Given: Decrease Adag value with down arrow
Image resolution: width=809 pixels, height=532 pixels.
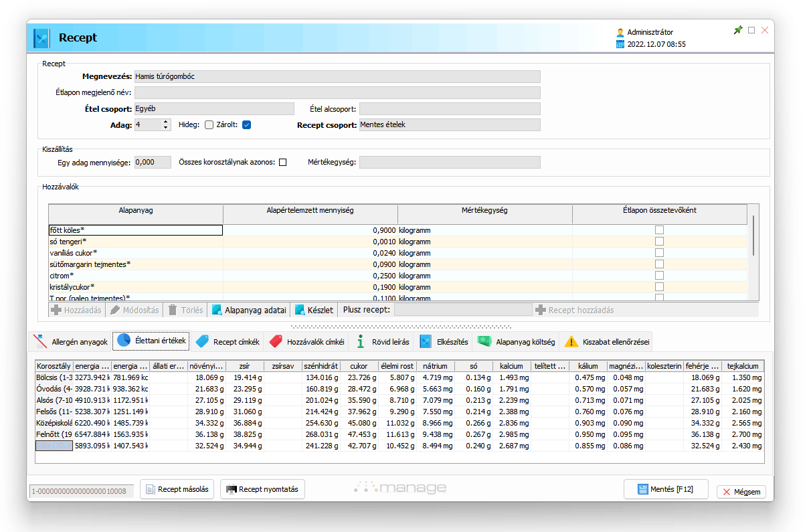Looking at the screenshot, I should coord(166,128).
